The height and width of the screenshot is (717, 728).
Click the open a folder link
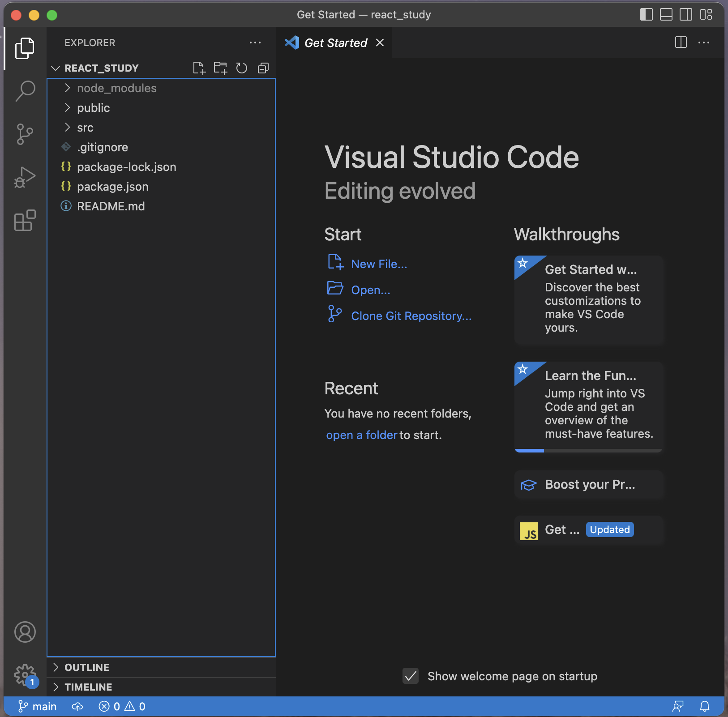click(x=362, y=435)
